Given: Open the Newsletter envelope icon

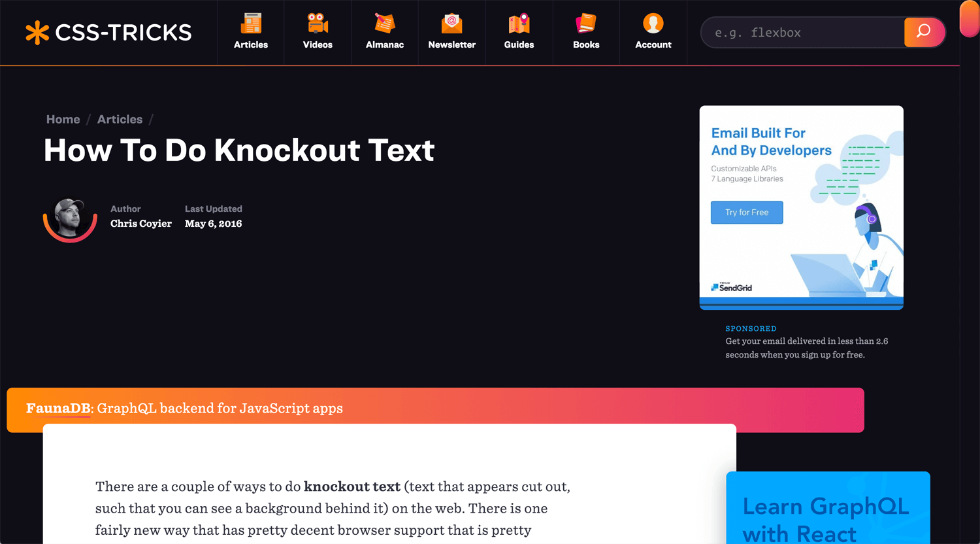Looking at the screenshot, I should click(452, 24).
